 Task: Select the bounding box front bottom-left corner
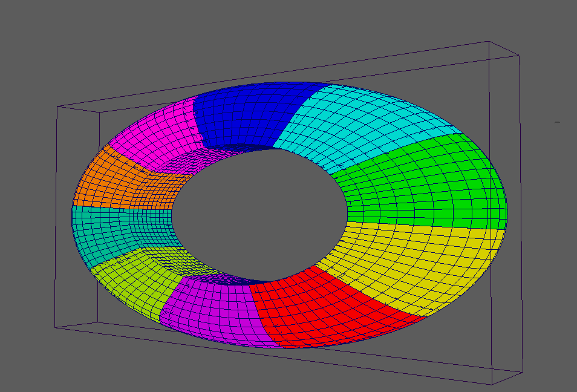[55, 328]
